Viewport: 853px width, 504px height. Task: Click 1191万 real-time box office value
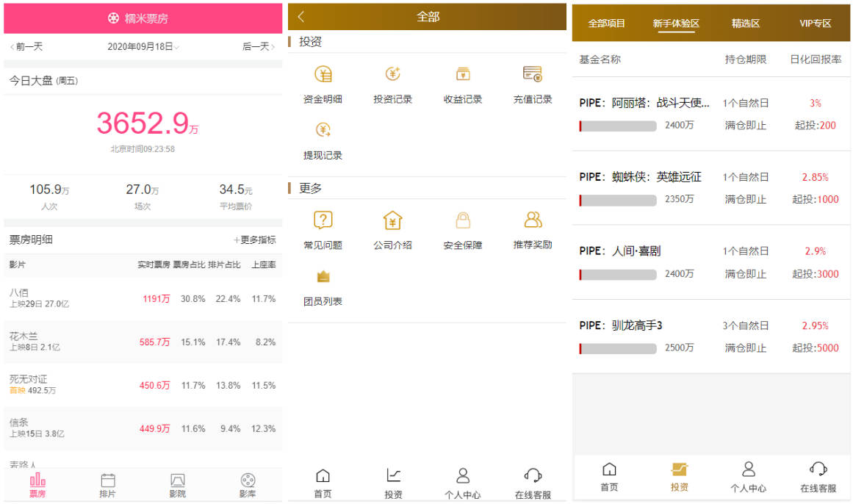(x=156, y=299)
